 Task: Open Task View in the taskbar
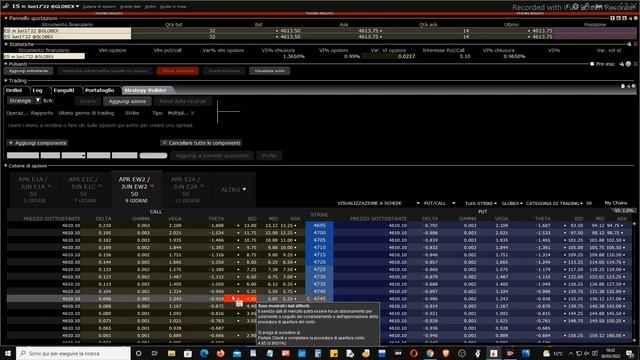(x=155, y=353)
